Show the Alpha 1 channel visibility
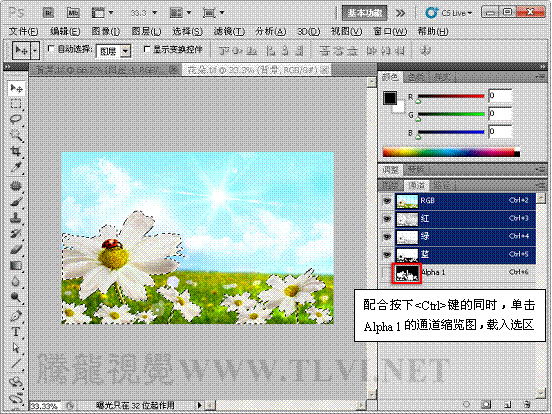This screenshot has height=414, width=552. (x=387, y=272)
